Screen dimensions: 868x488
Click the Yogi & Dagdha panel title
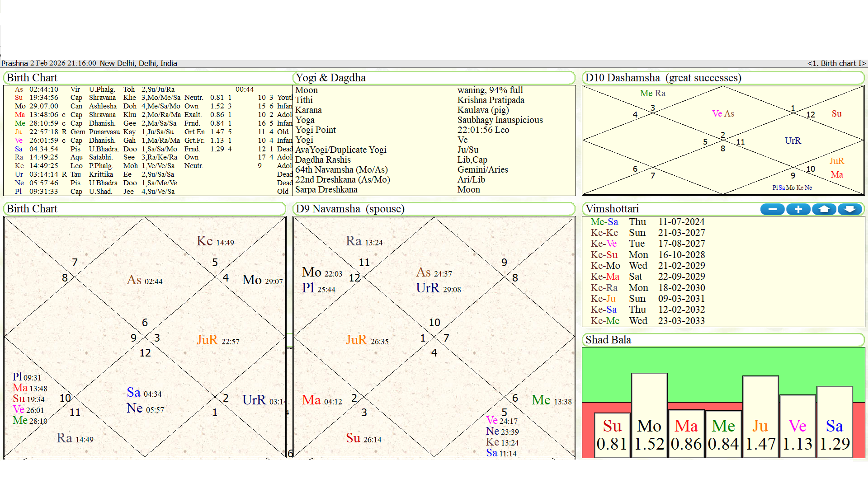click(x=330, y=78)
